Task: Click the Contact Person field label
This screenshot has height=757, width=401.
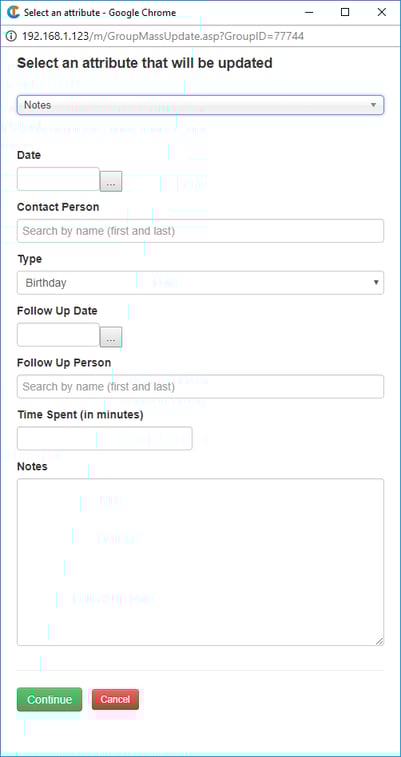Action: pos(58,207)
